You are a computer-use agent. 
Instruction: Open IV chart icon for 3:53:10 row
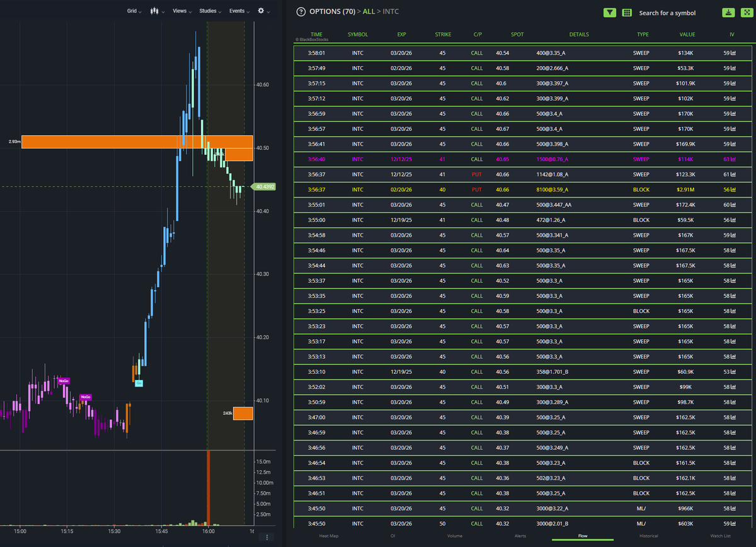(733, 372)
